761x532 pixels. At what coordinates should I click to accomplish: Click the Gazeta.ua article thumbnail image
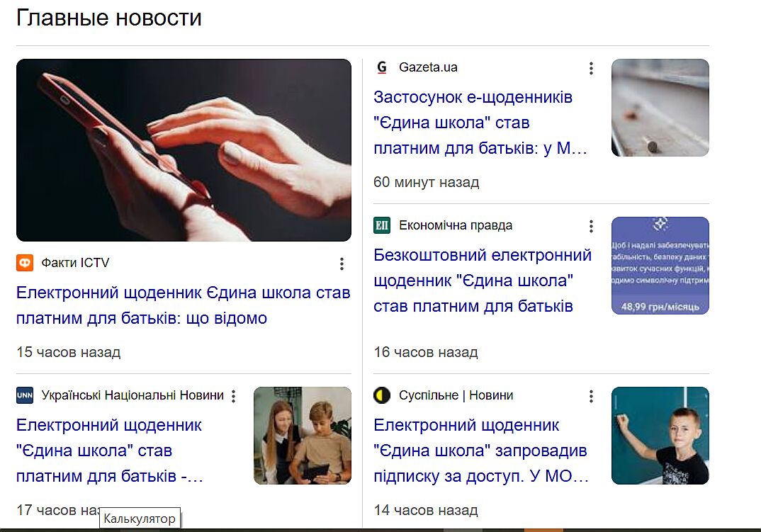tap(660, 108)
